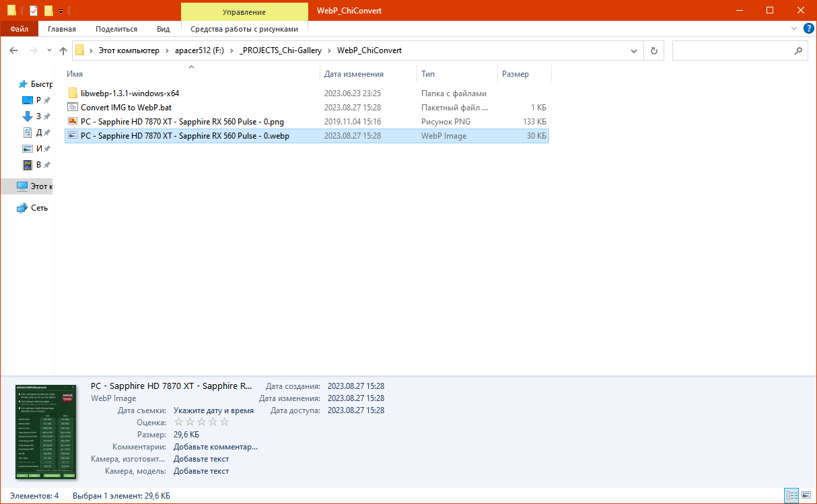Refresh the folder with the refresh button

point(654,50)
